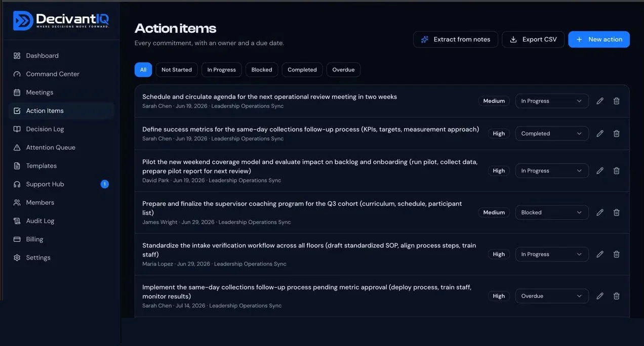Click the Action Items checkbox icon in sidebar
Viewport: 644px width, 346px height.
pos(17,111)
